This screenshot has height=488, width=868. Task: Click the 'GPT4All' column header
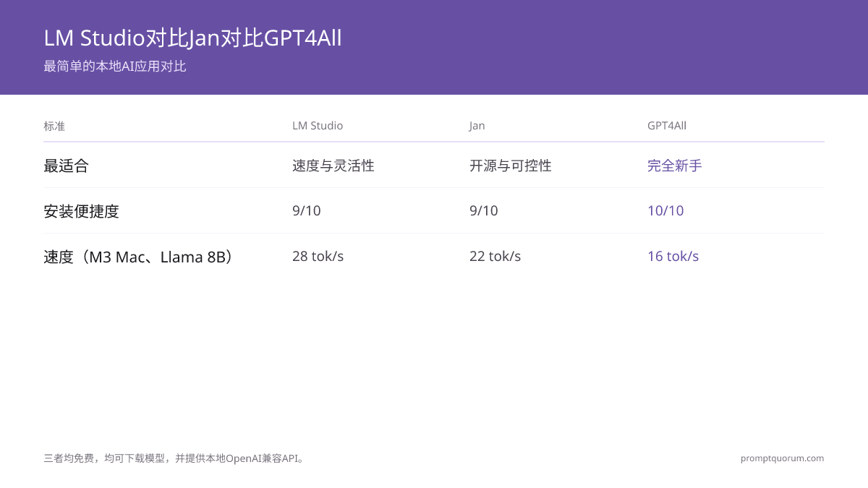[x=667, y=126]
